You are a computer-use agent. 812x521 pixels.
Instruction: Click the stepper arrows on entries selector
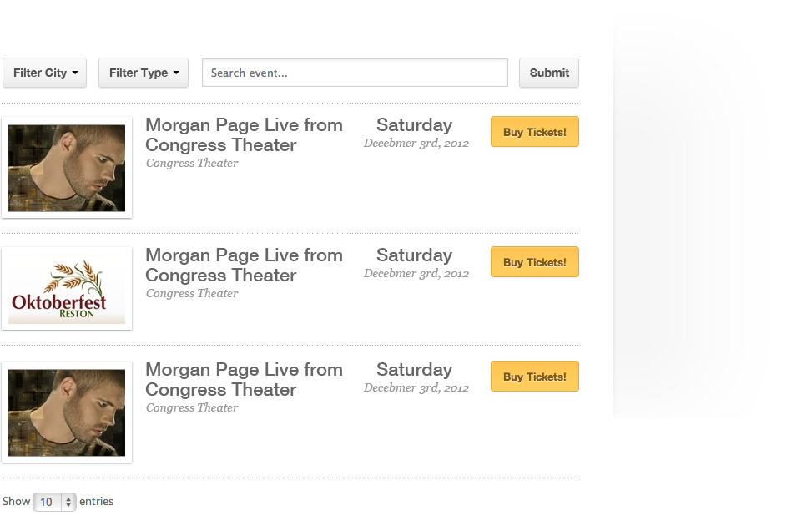tap(68, 502)
